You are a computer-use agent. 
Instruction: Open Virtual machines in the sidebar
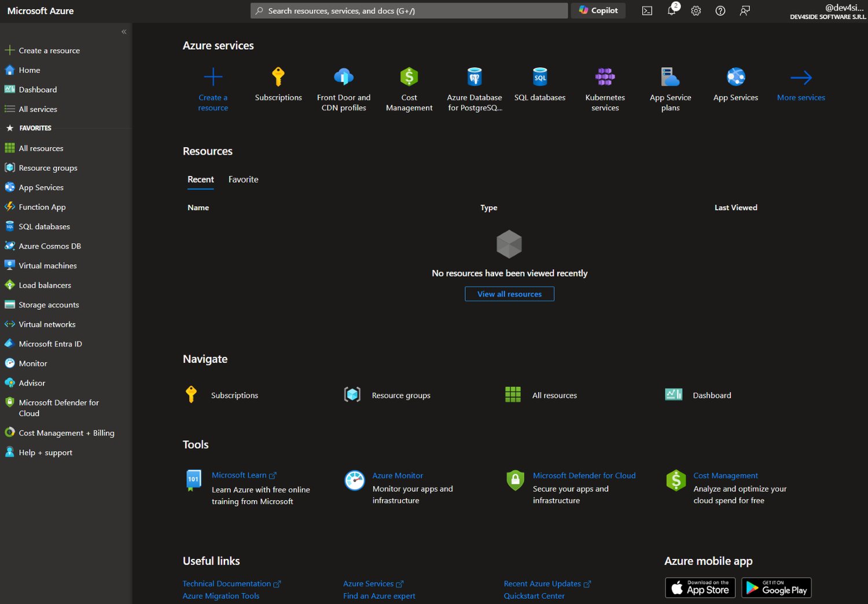(47, 266)
